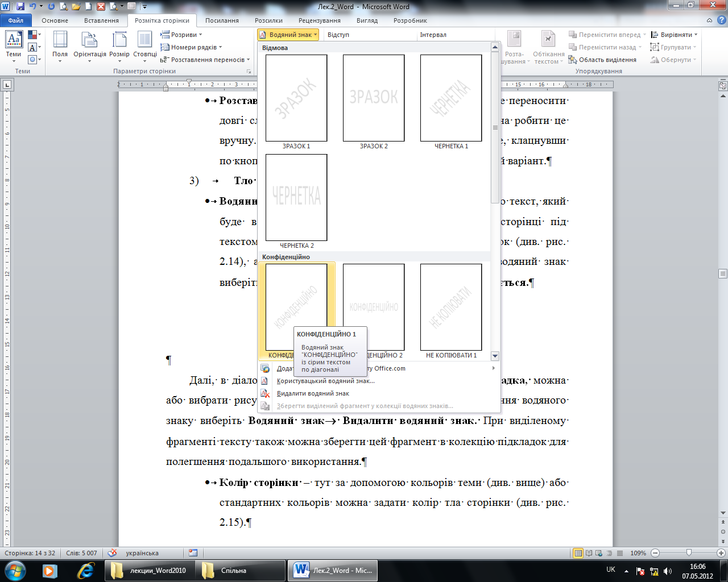Switch to Посилання tab
Image resolution: width=728 pixels, height=582 pixels.
pos(222,20)
